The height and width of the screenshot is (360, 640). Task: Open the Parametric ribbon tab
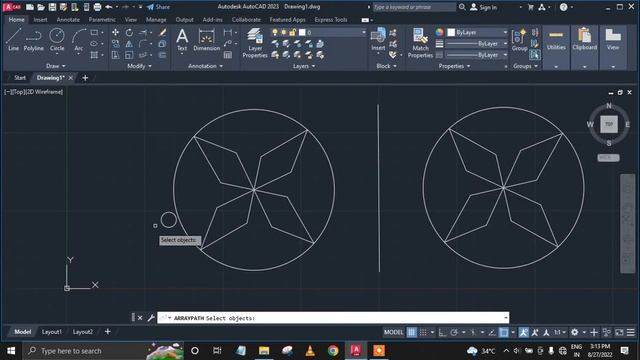tap(102, 20)
